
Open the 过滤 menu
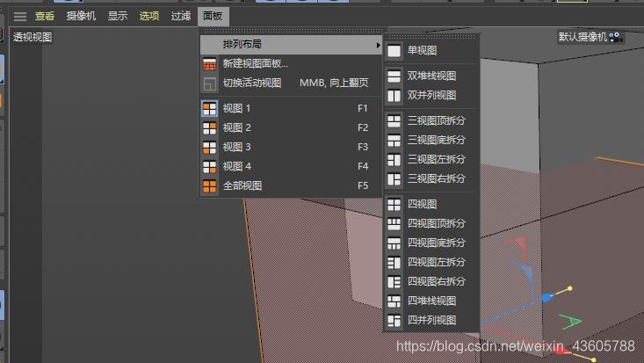click(181, 16)
